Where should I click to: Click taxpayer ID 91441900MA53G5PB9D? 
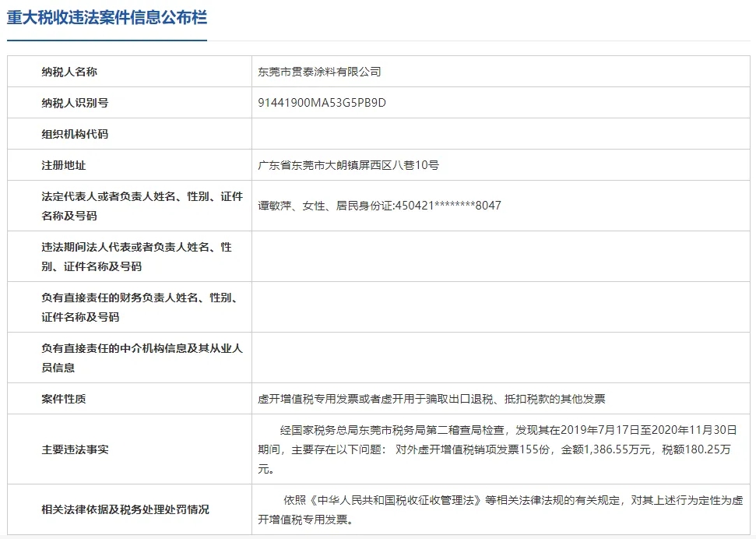(322, 103)
